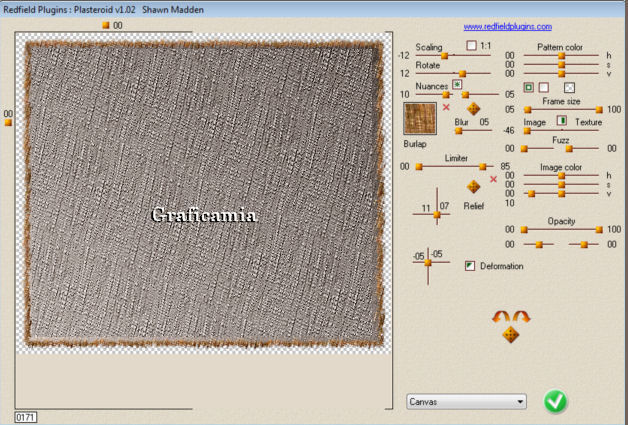Adjust Pattern color saturation slider
628x425 pixels.
pyautogui.click(x=562, y=64)
